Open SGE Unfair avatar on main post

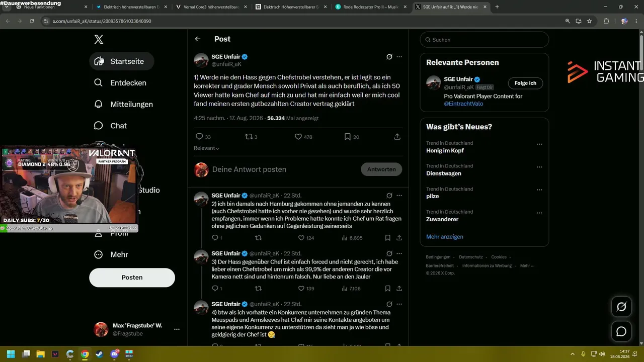(x=201, y=60)
